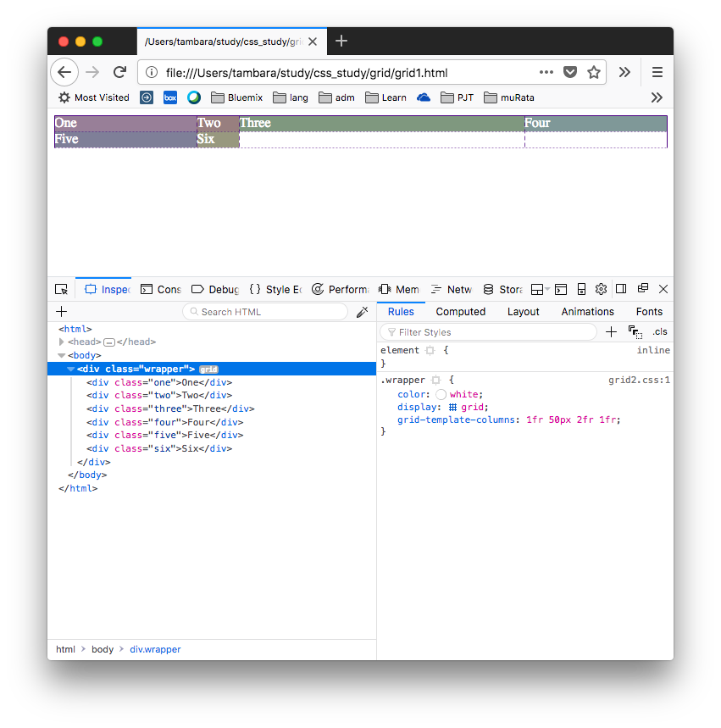The image size is (721, 728).
Task: Select div class three node
Action: pos(170,409)
